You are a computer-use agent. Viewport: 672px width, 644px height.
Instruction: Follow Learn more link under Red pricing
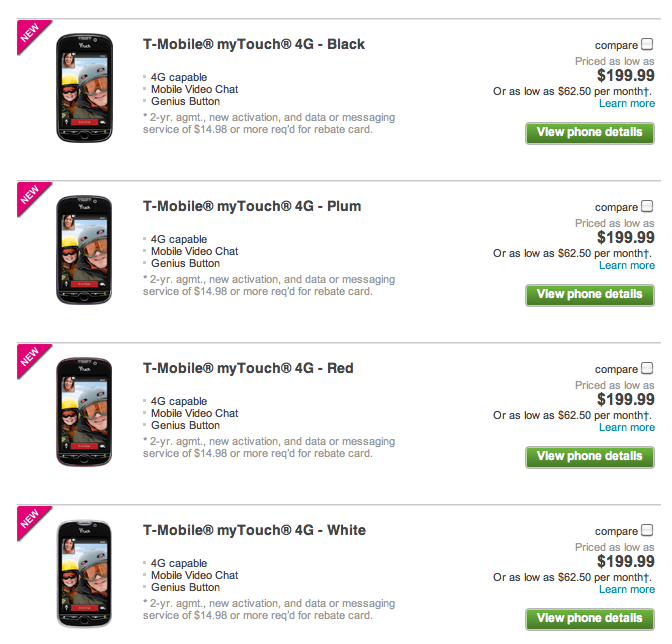tap(627, 427)
